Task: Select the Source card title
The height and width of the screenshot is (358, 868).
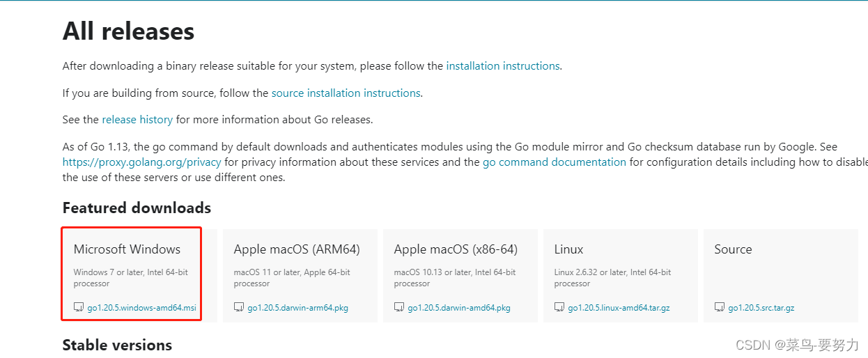Action: click(x=734, y=249)
